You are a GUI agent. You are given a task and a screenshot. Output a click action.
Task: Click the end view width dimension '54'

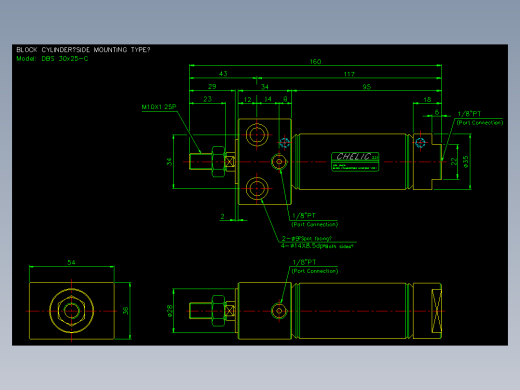71,262
